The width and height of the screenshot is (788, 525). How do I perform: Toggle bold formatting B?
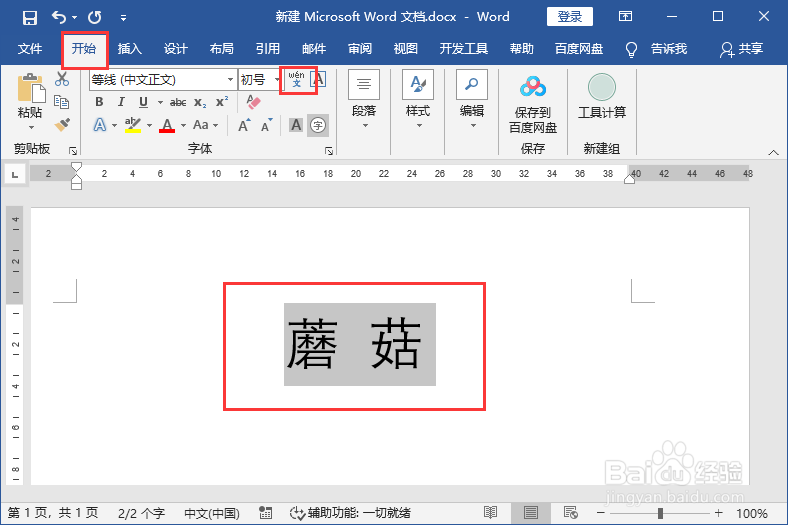[x=99, y=102]
